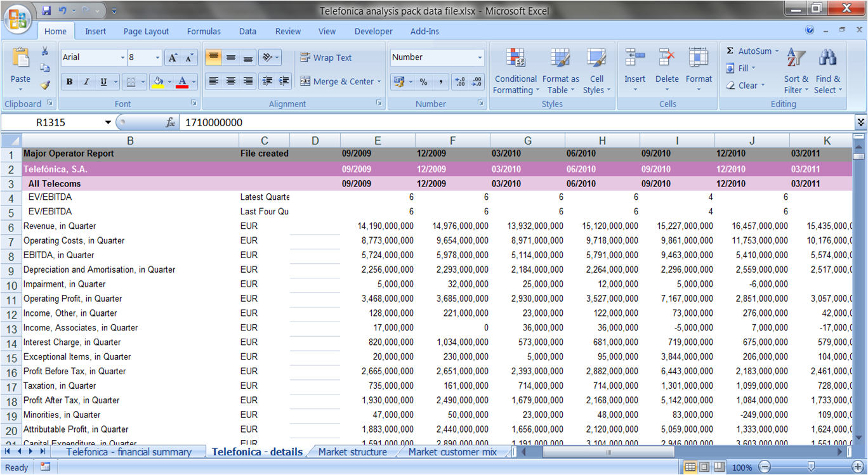
Task: Open the Review tab
Action: click(x=288, y=31)
